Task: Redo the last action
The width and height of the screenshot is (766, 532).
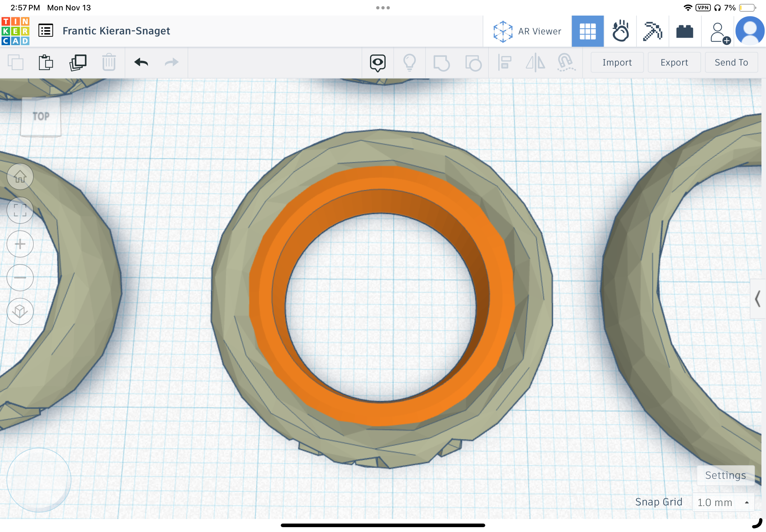Action: coord(171,62)
